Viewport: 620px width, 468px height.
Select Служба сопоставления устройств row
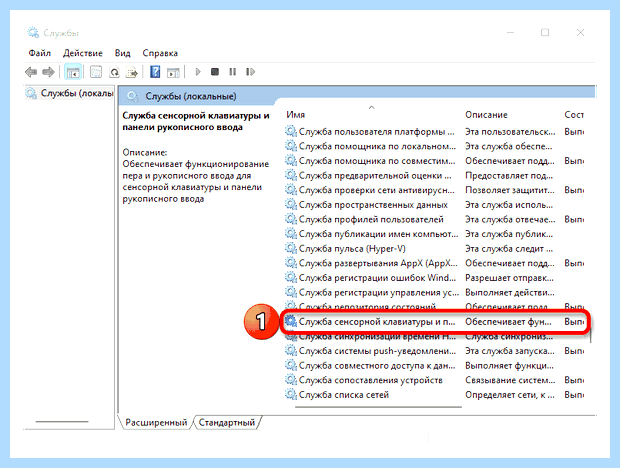434,380
